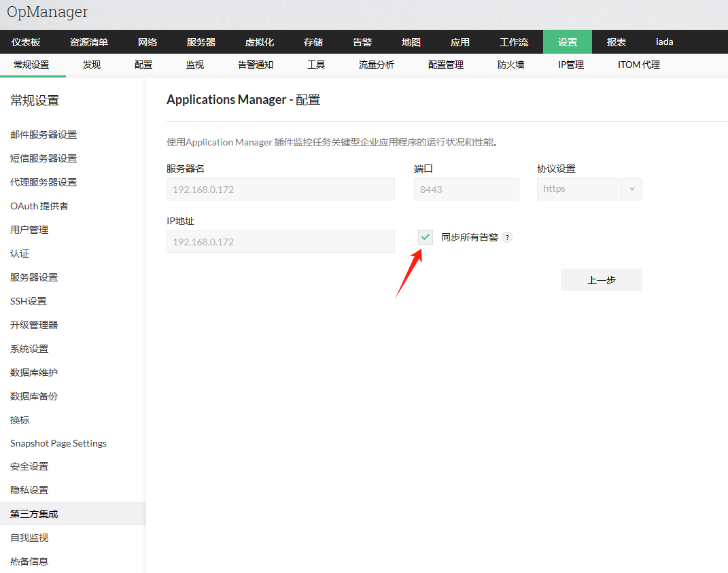
Task: Switch to the 配置管理 sub-tab
Action: pos(446,65)
